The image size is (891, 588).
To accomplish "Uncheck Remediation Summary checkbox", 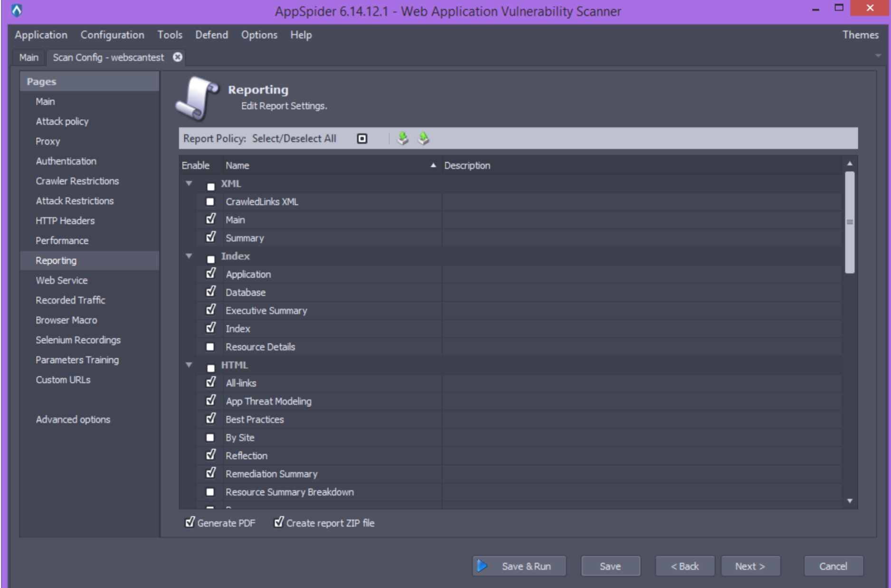I will point(211,473).
